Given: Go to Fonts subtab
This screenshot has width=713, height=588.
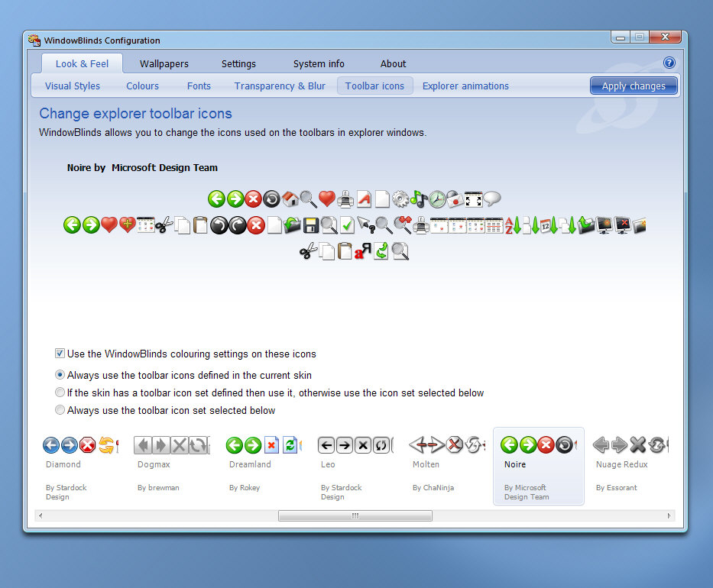Looking at the screenshot, I should (199, 86).
